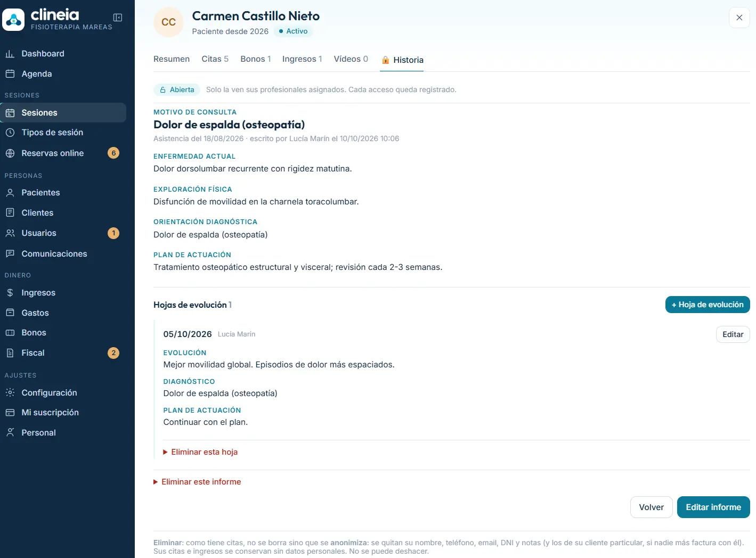Click the Sesiones icon in sidebar
Screen dimensions: 756x558
10,113
